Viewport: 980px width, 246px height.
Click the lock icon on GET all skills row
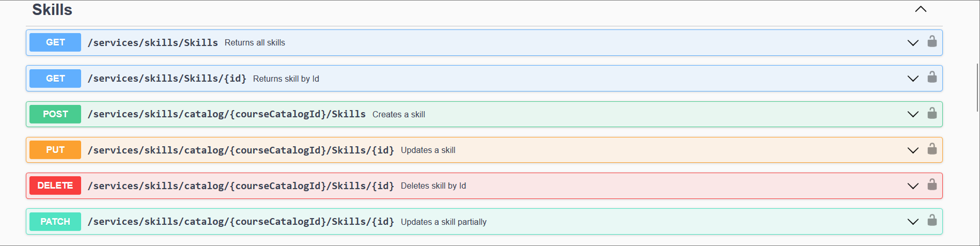point(931,41)
